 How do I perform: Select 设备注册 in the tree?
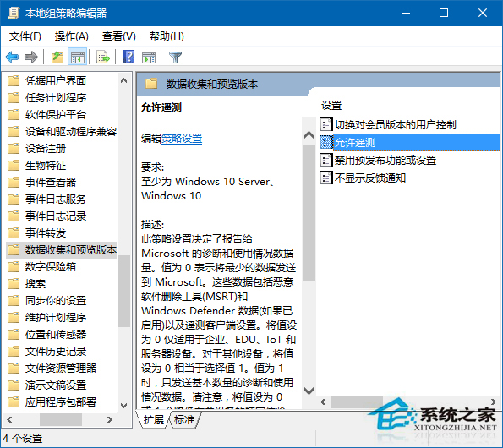(46, 149)
